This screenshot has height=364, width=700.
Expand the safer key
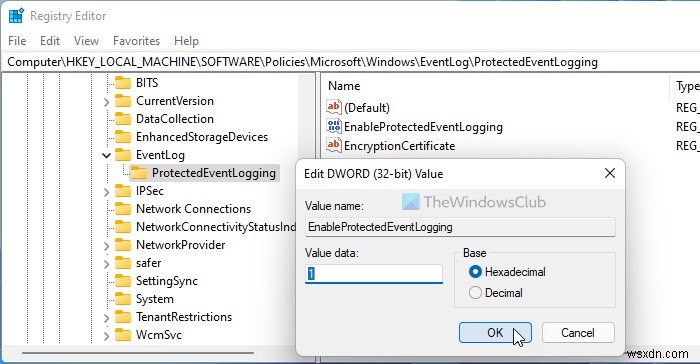pyautogui.click(x=106, y=264)
